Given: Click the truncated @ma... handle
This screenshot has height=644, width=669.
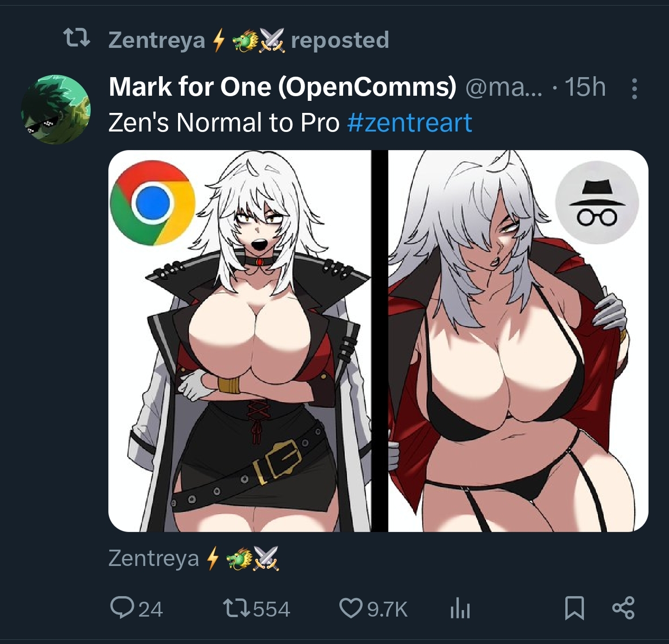Looking at the screenshot, I should 504,87.
